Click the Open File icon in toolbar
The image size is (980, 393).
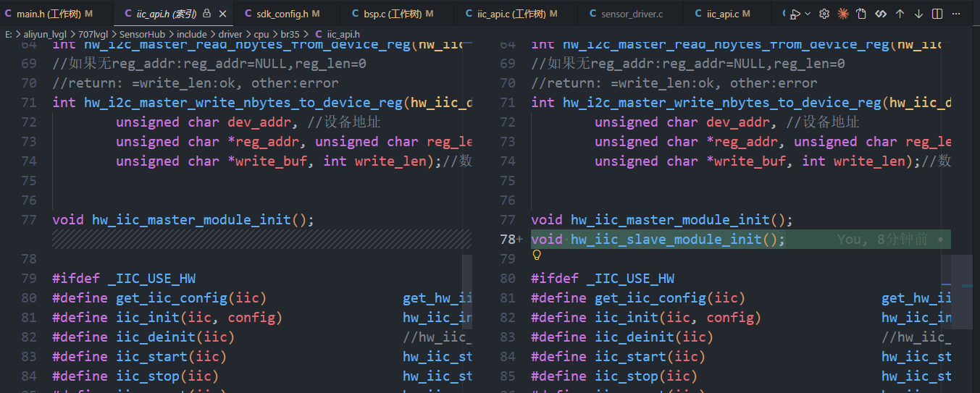(861, 14)
